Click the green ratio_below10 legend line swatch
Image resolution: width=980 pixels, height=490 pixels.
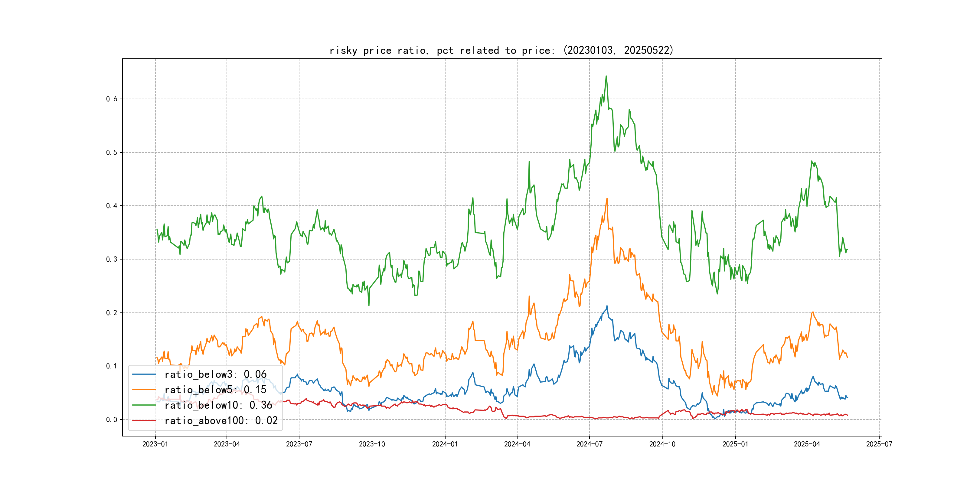[144, 405]
